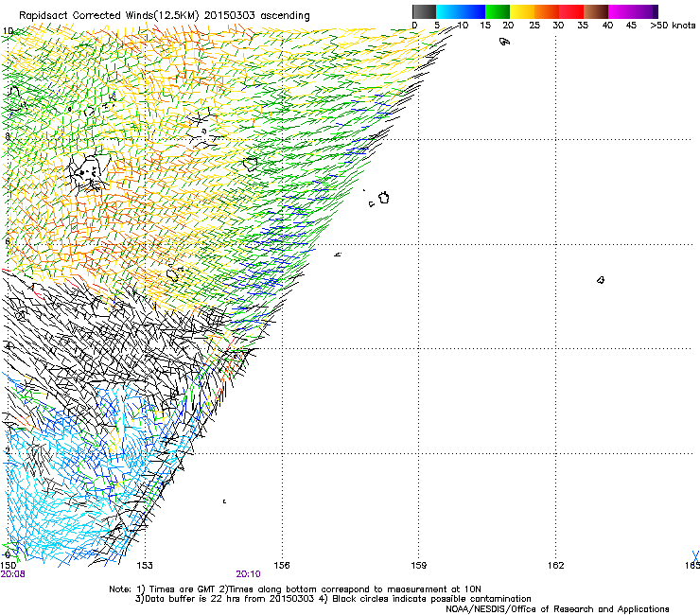Click the blue 10-15 knots legend swatch
Screen dimensions: 700x615
472,11
